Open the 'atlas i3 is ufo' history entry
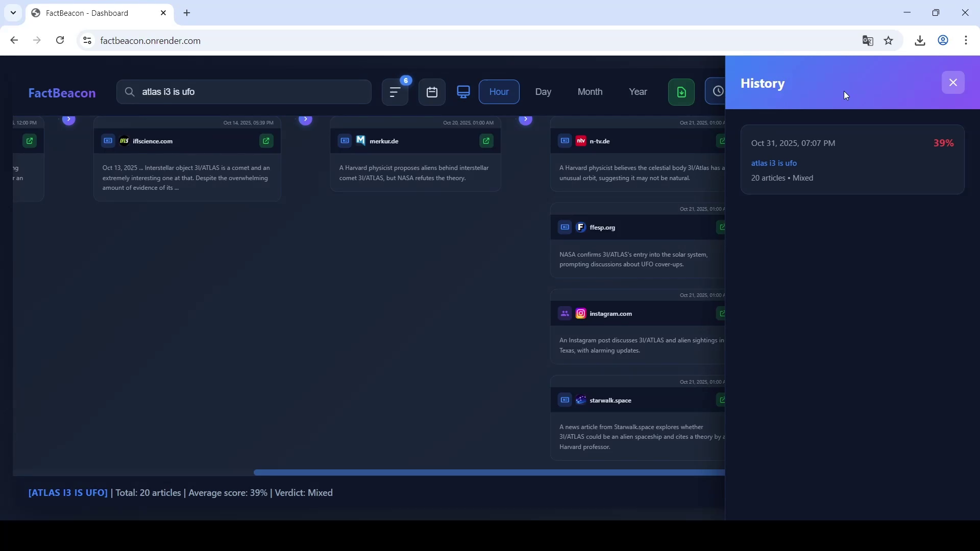Screen dimensions: 980x551 point(774,163)
